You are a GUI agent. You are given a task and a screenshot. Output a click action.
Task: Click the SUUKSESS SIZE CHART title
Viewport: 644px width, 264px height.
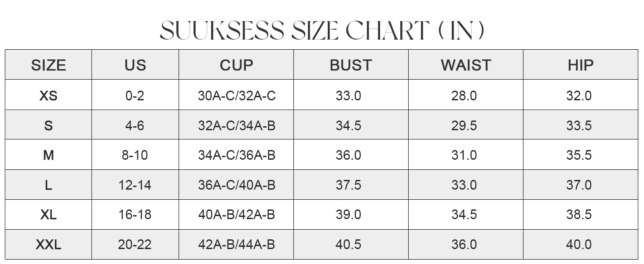pyautogui.click(x=322, y=31)
